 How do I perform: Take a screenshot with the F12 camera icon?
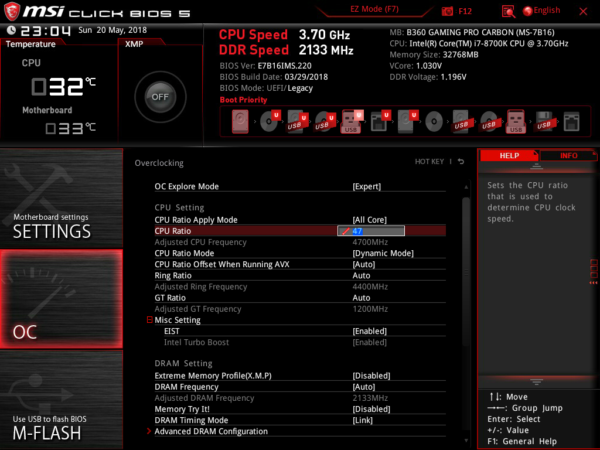[x=447, y=11]
